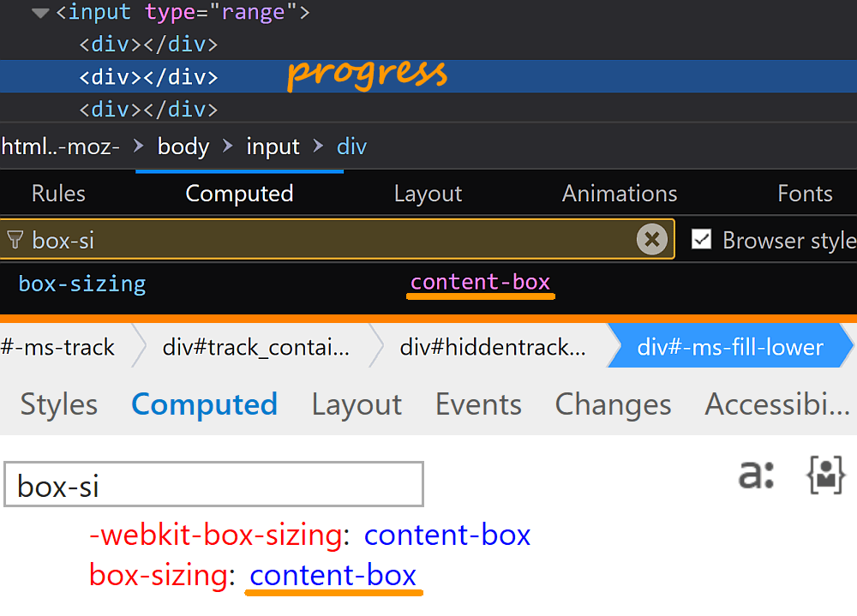
Task: Click the curly-brace person icon
Action: pos(826,474)
